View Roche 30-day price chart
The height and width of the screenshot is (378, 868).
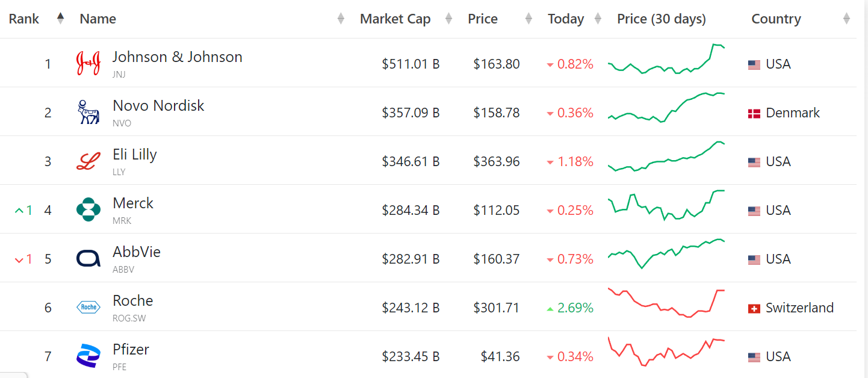666,303
